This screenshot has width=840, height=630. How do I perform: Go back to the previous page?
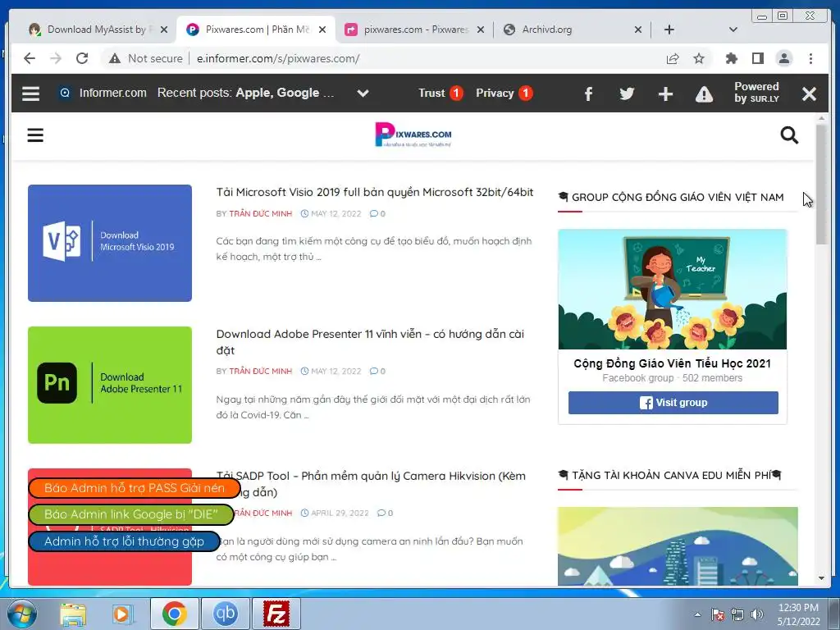tap(30, 58)
